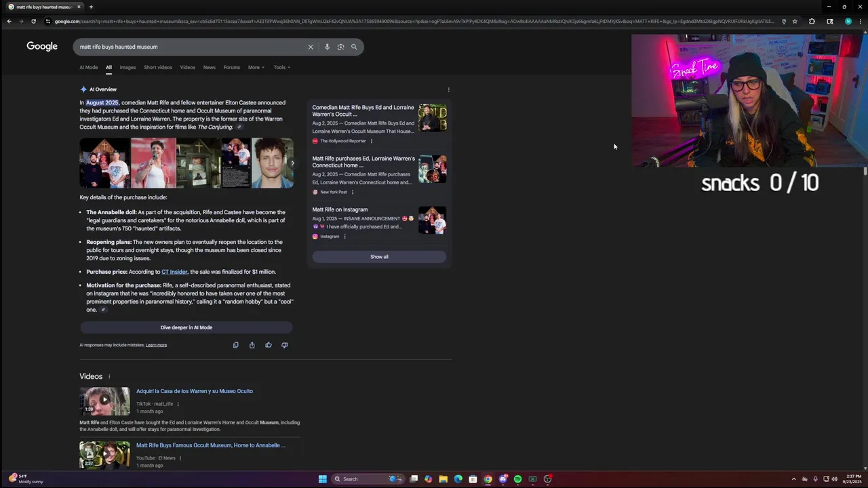Viewport: 868px width, 488px height.
Task: Play the E! News video thumbnail
Action: tap(104, 455)
